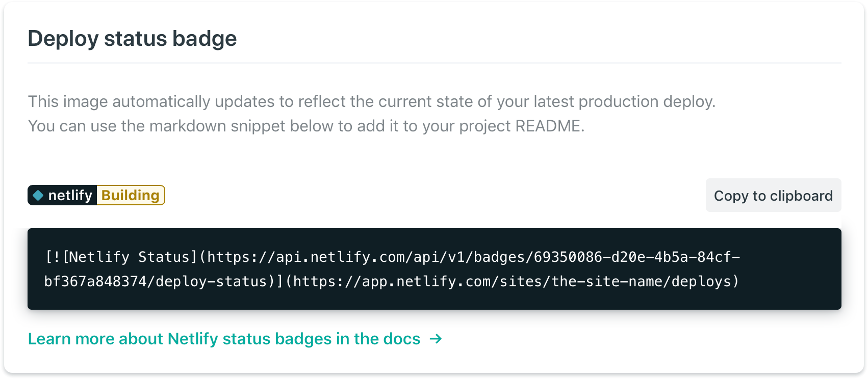
Task: Click the README instruction sentence
Action: coord(307,126)
